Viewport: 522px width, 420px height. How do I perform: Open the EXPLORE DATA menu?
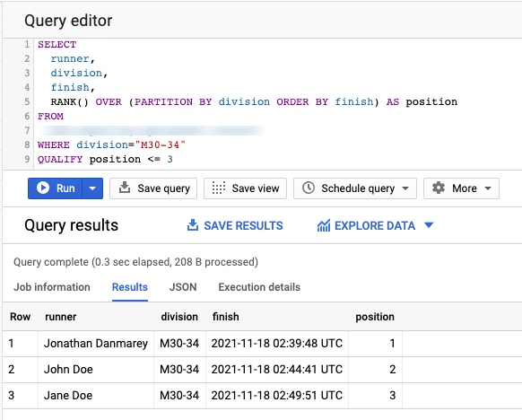pos(375,225)
